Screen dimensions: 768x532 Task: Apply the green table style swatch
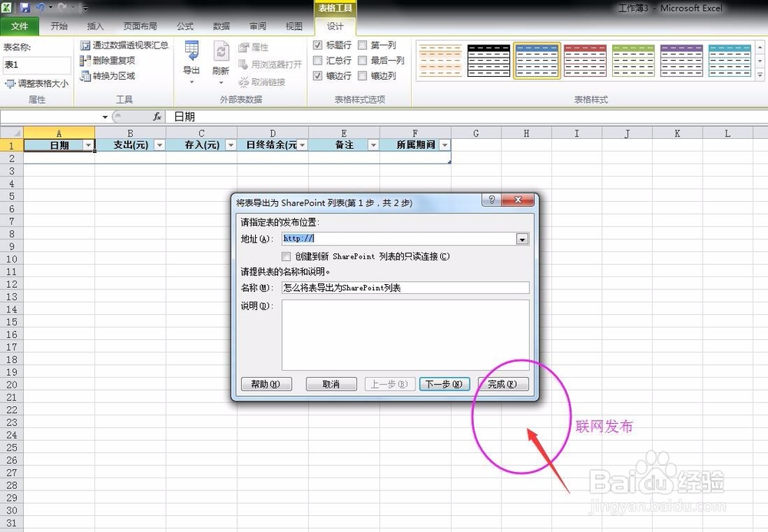634,60
